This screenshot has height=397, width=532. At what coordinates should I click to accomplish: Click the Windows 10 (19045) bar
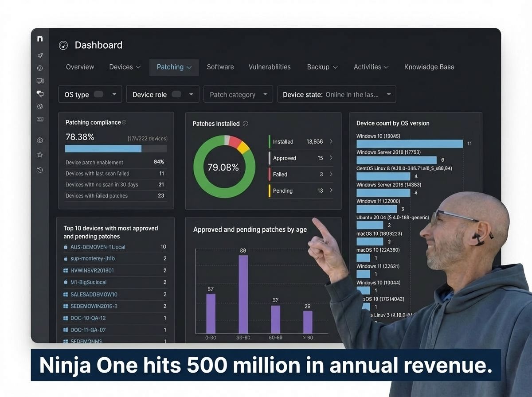[410, 144]
